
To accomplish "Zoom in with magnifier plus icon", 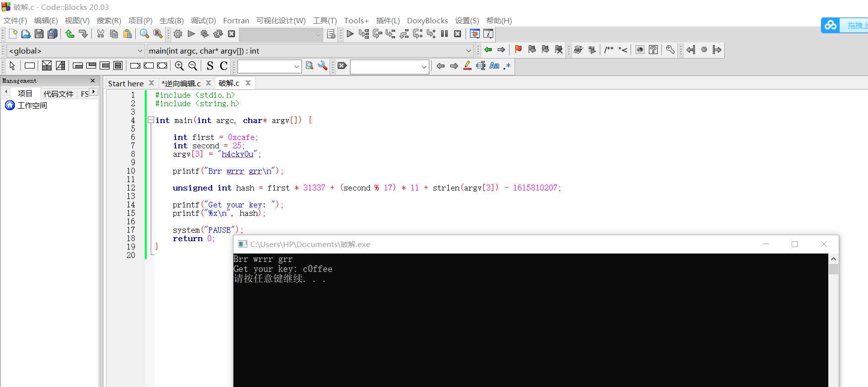I will [179, 66].
